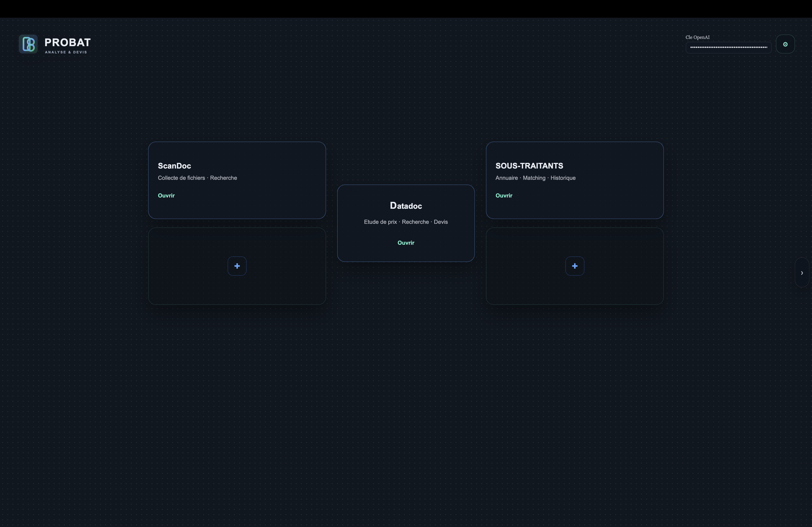Click the plus icon below SOUS-TRAITANTS

[575, 266]
